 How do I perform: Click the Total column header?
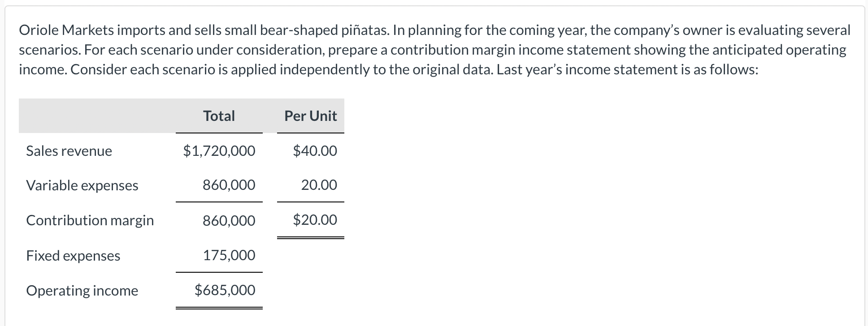219,116
